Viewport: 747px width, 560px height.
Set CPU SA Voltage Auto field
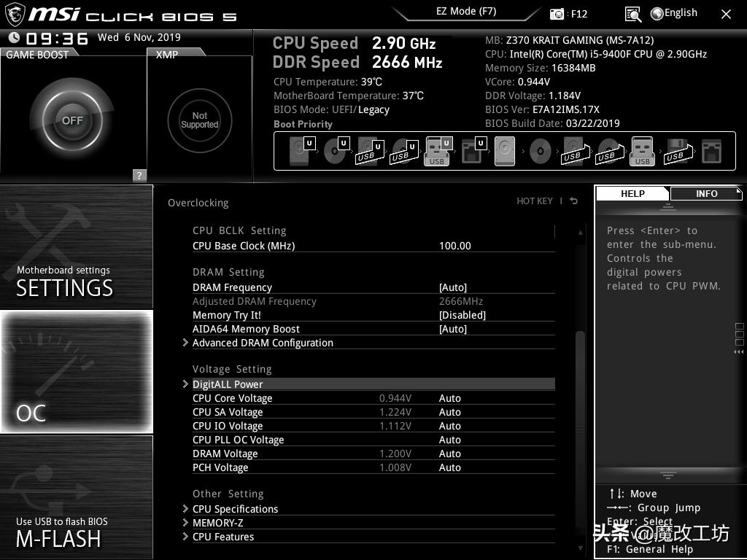[x=449, y=413]
